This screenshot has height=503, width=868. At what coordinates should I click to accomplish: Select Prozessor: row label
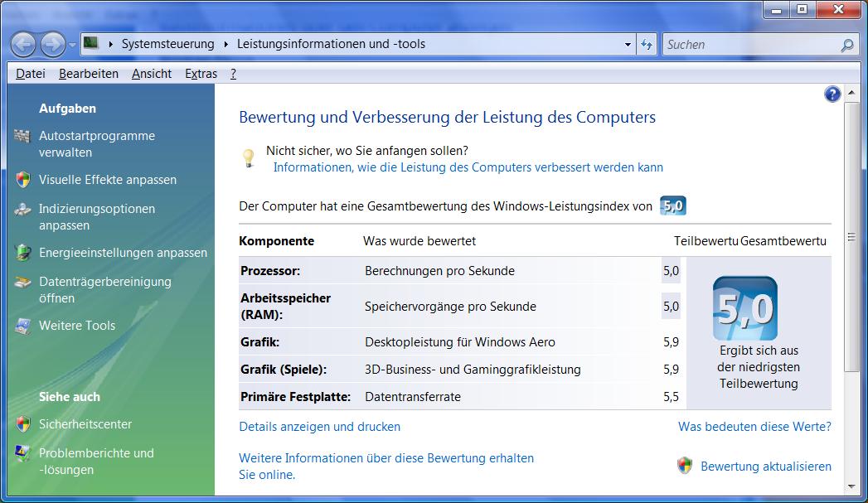[x=270, y=271]
